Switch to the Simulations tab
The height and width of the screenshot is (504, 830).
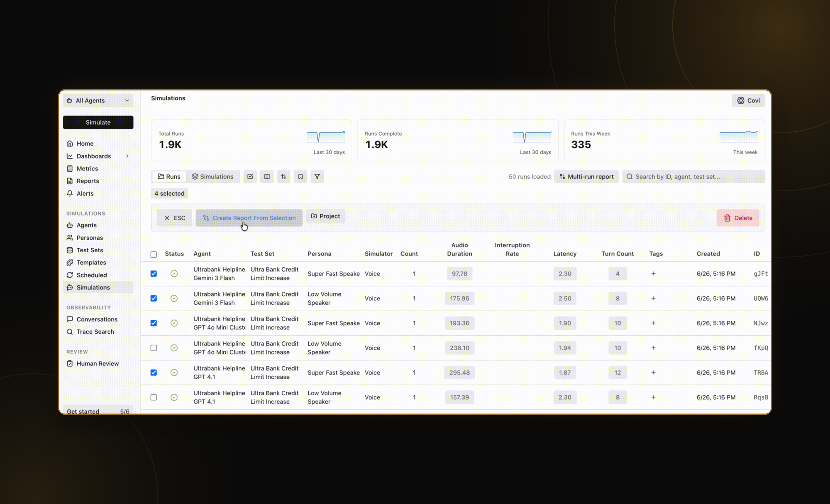click(x=212, y=176)
